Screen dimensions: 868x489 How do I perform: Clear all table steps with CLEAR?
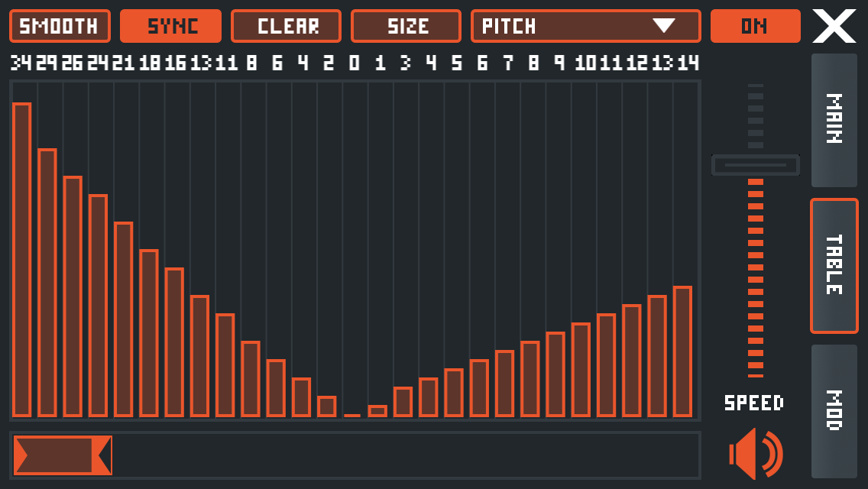286,26
